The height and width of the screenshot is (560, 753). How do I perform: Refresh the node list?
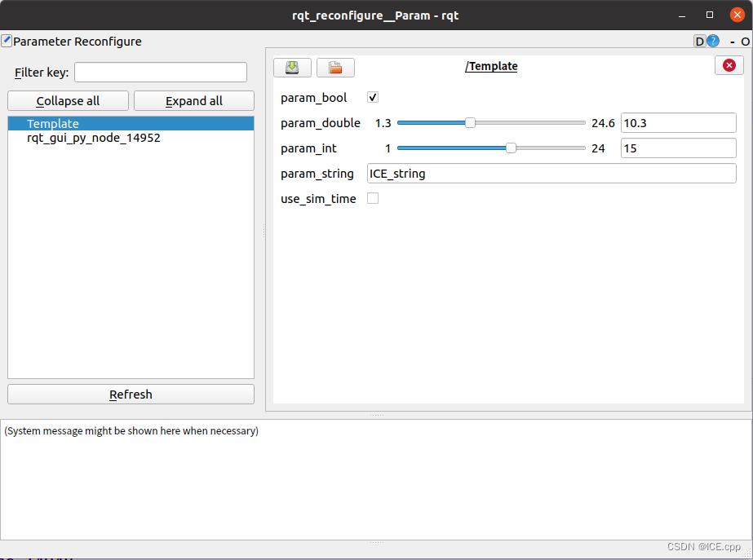click(x=131, y=395)
